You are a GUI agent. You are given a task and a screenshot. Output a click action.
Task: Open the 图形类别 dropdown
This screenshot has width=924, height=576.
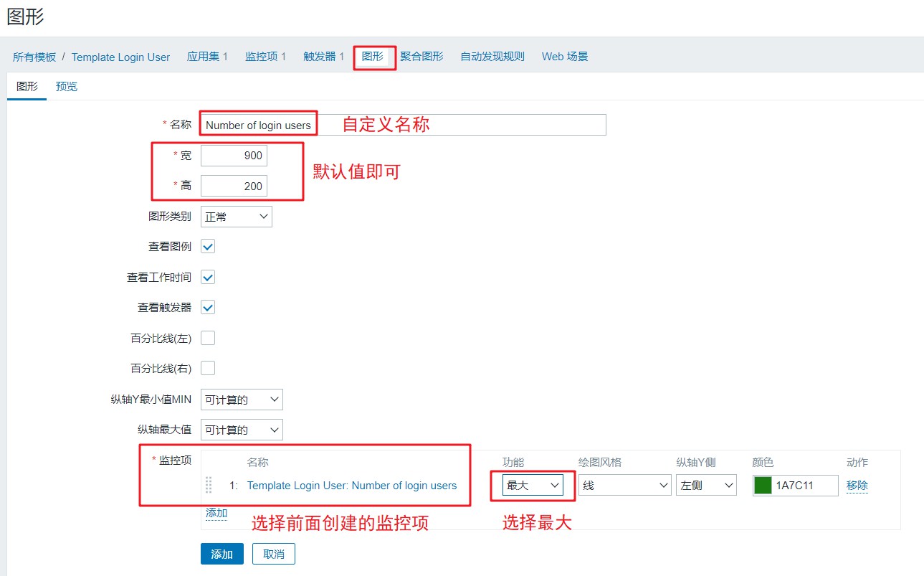click(x=237, y=217)
